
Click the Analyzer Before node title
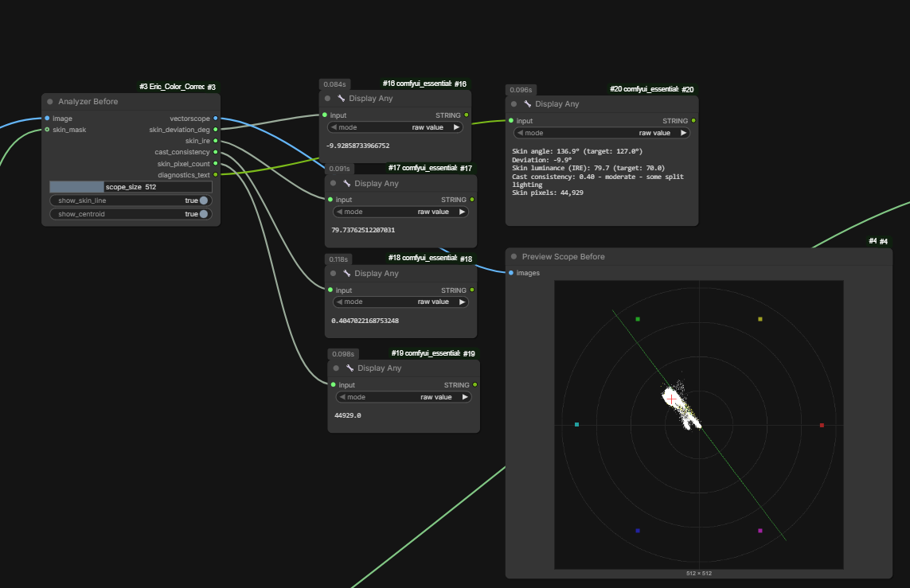88,102
